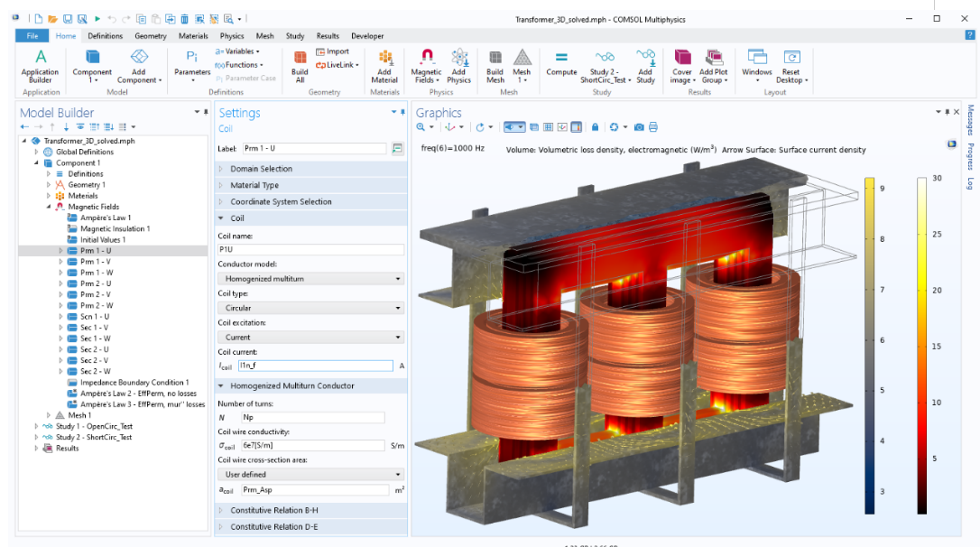Image resolution: width=980 pixels, height=547 pixels.
Task: Switch to the Physics ribbon tab
Action: click(x=232, y=35)
